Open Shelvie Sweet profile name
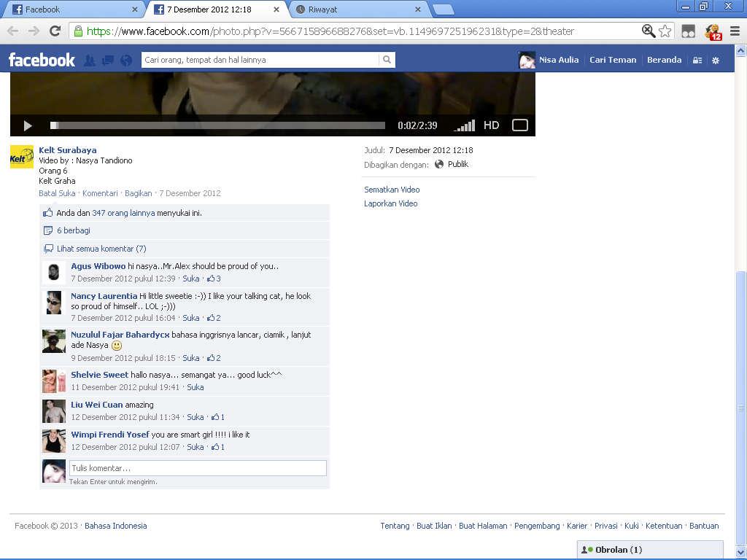Screen dimensions: 747x560 coord(99,375)
